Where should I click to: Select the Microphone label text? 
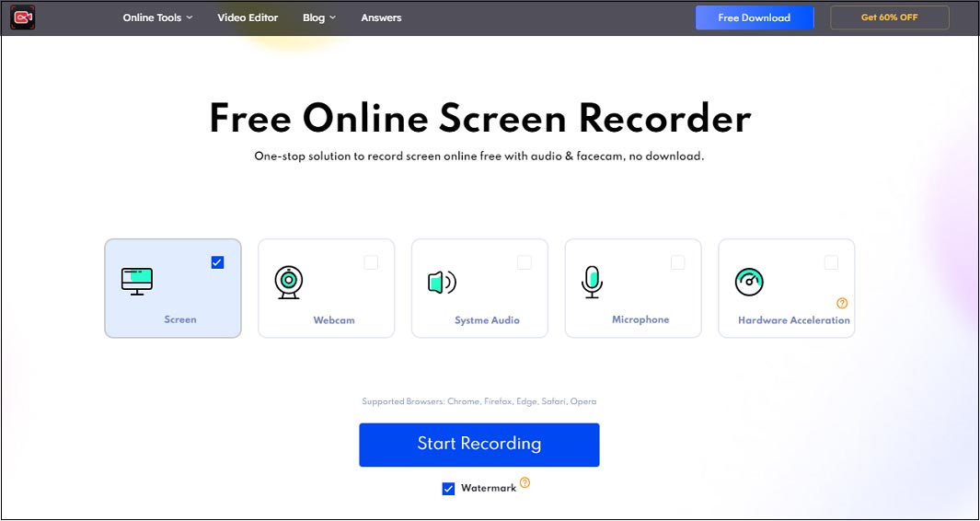[x=640, y=319]
